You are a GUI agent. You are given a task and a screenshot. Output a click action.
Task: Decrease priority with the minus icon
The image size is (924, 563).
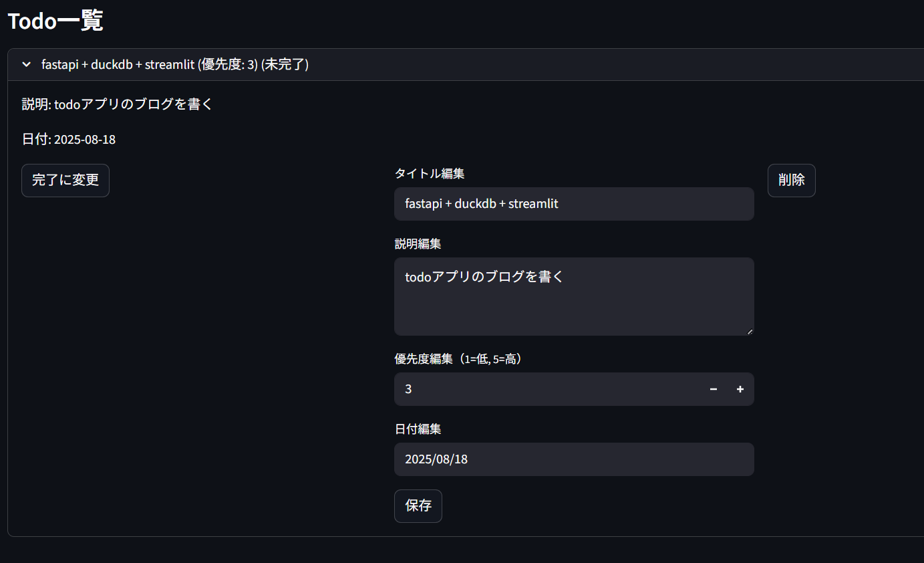click(714, 389)
